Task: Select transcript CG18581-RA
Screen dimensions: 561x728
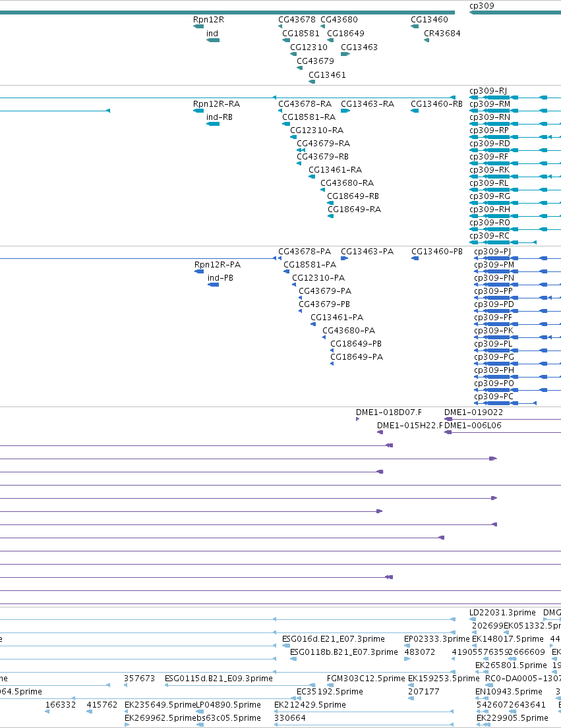Action: coord(285,124)
